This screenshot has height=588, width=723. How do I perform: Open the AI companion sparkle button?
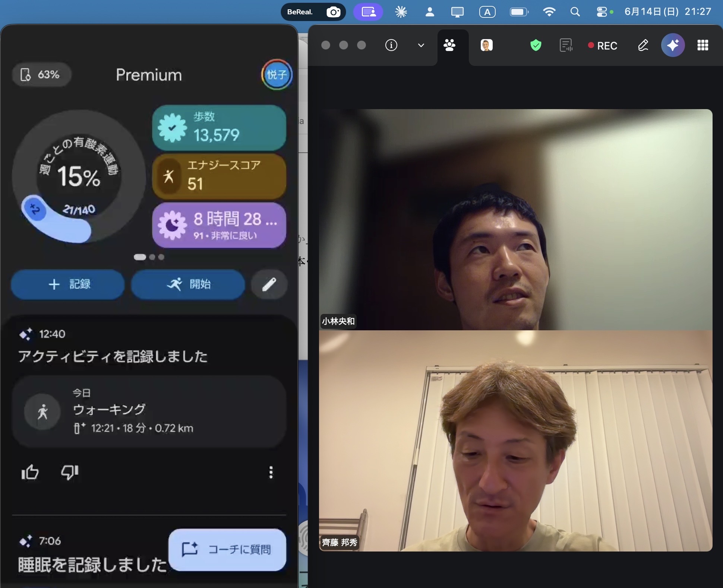(x=673, y=45)
